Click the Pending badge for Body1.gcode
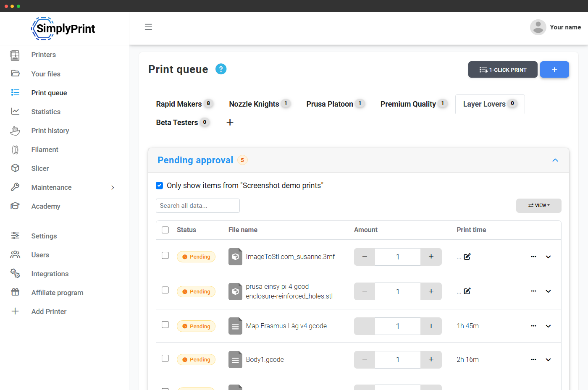The image size is (588, 390). click(196, 359)
